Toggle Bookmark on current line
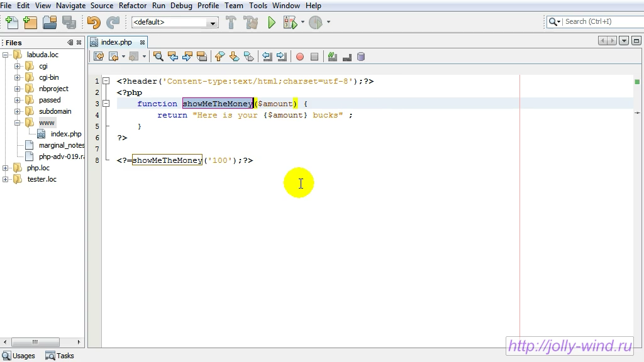This screenshot has height=362, width=644. point(249,57)
